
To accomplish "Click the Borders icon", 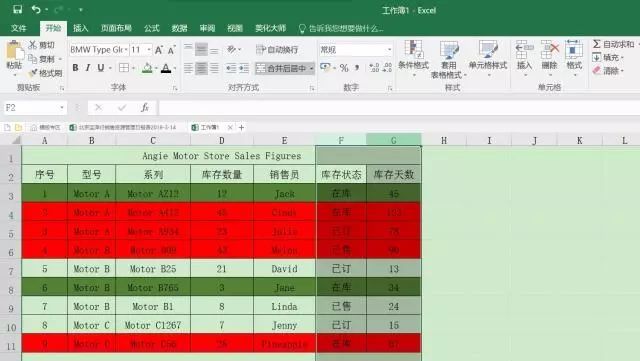I will [x=124, y=68].
